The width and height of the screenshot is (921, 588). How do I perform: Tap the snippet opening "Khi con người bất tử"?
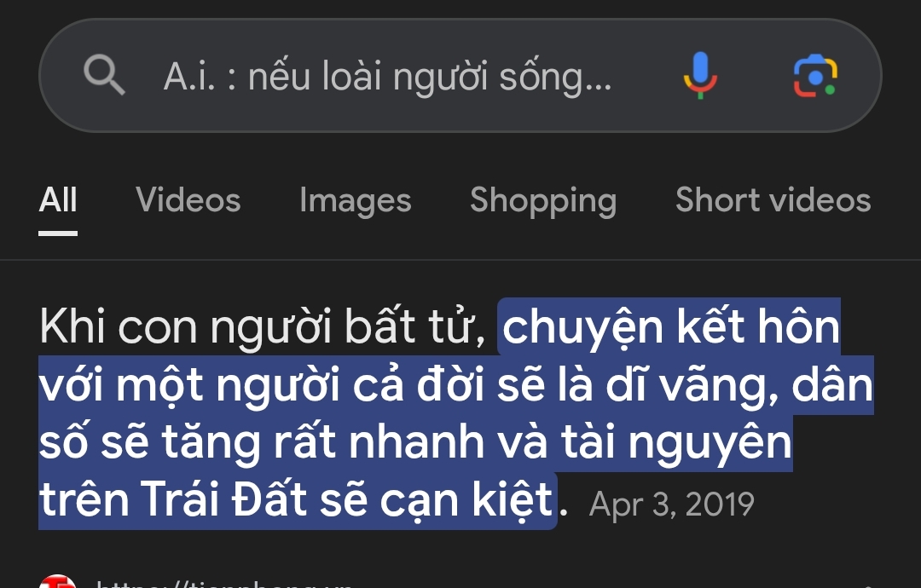(x=264, y=327)
